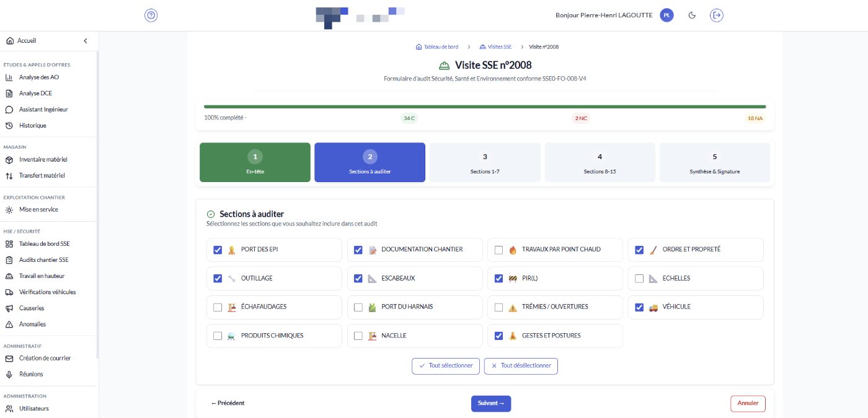This screenshot has width=868, height=418.
Task: Click the Suivant button
Action: [x=491, y=403]
